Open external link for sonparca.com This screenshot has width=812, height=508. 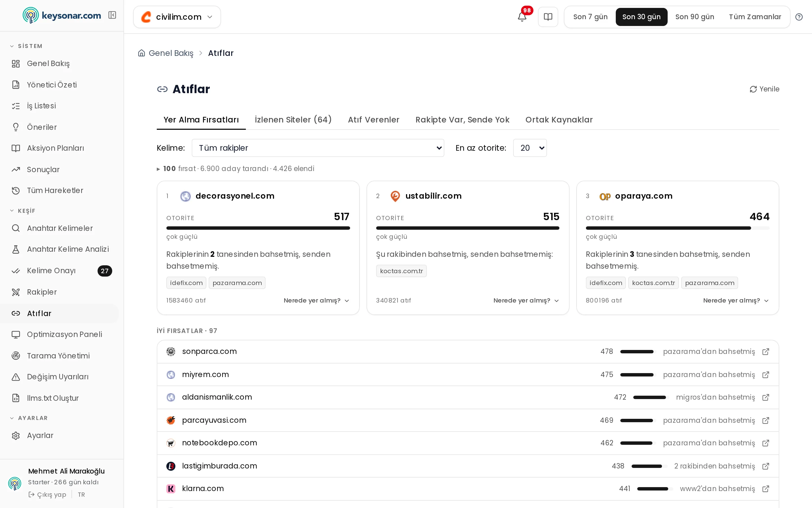pyautogui.click(x=766, y=351)
